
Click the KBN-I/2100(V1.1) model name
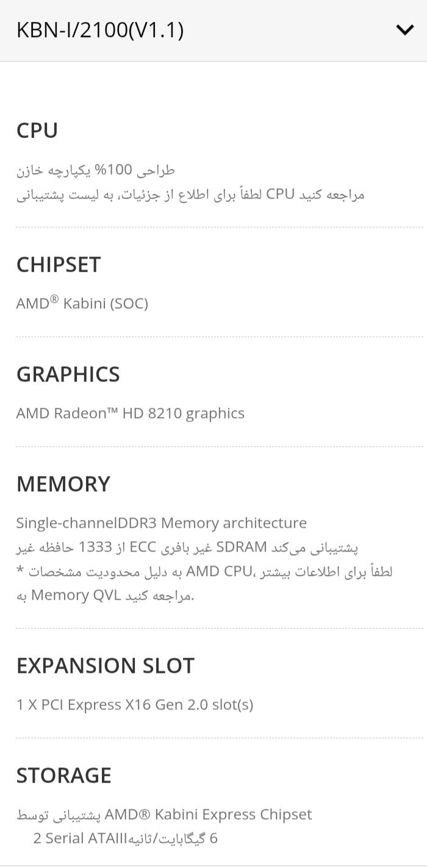(x=100, y=30)
